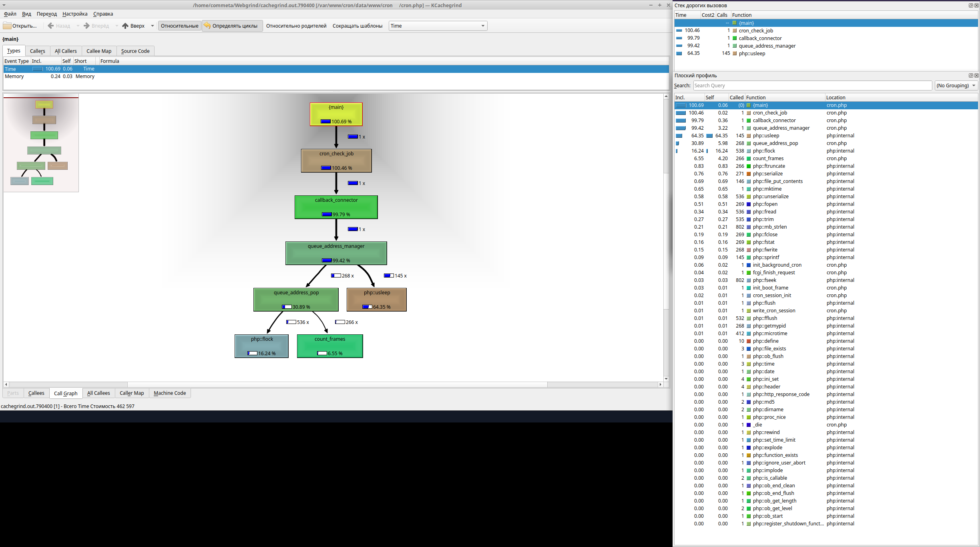980x547 pixels.
Task: Click Сократить шаблоны button
Action: [359, 26]
